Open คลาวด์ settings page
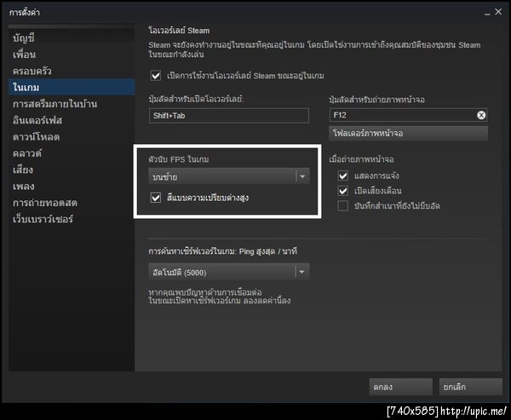 tap(72, 153)
